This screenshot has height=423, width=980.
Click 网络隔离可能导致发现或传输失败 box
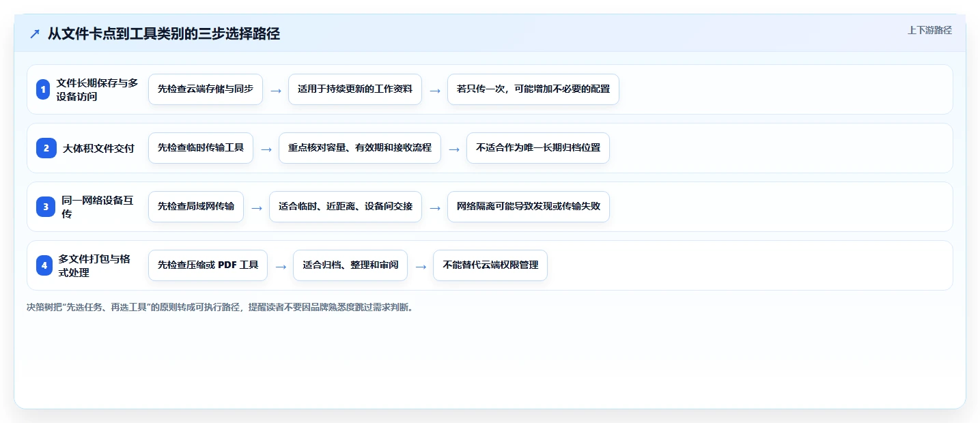click(x=529, y=207)
